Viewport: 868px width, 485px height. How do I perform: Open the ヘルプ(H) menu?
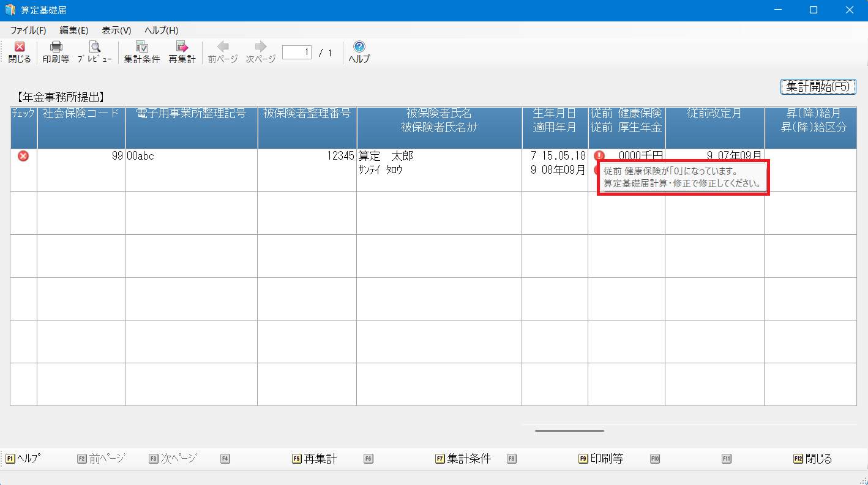coord(161,31)
